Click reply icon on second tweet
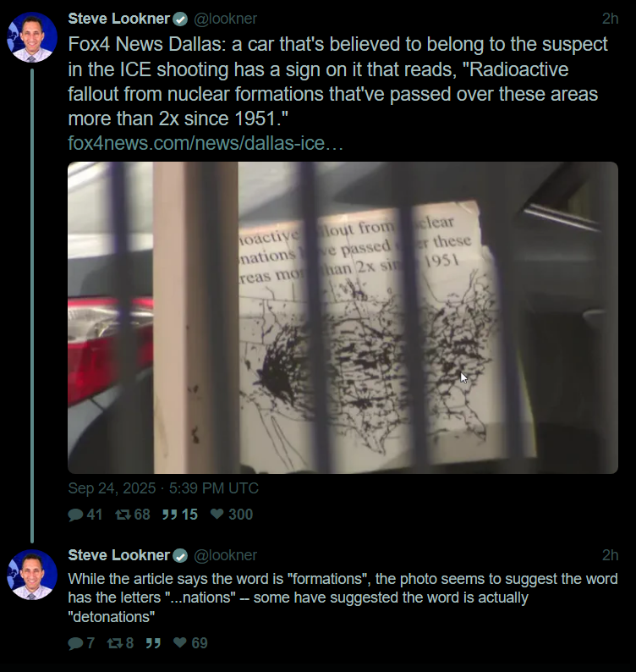 click(76, 643)
